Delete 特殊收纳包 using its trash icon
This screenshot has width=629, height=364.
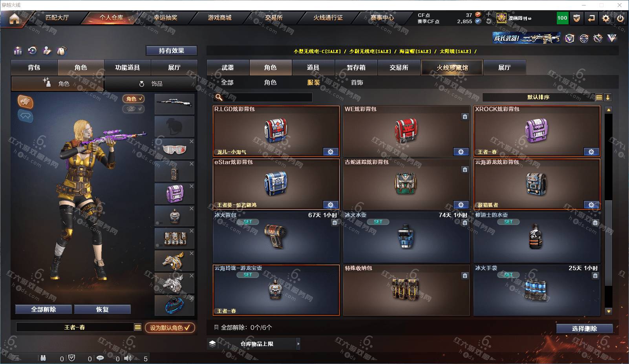point(465,276)
